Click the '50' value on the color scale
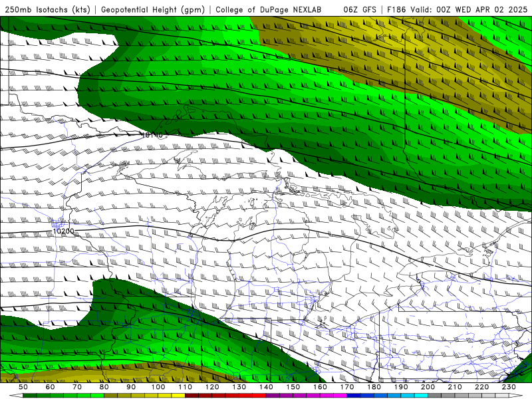Viewport: 532px width, 399px height. pos(23,387)
